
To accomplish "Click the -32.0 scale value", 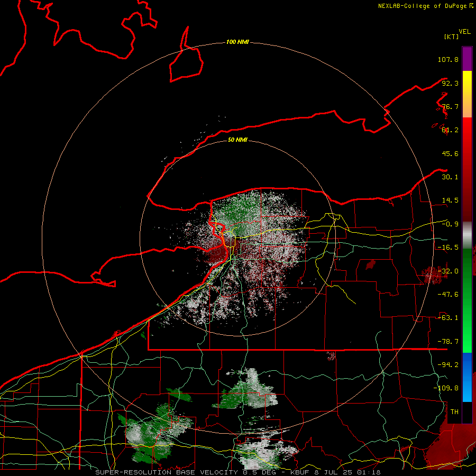I will coord(448,271).
